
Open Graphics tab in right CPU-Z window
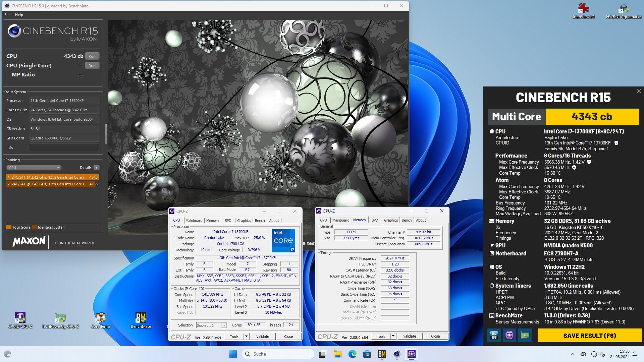(391, 220)
